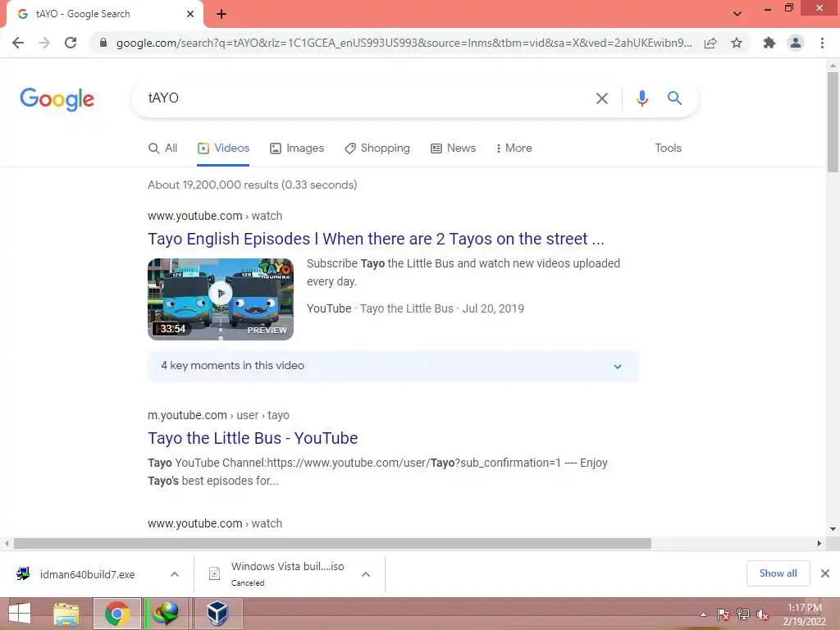Open the Chrome profile avatar
This screenshot has width=840, height=630.
796,43
